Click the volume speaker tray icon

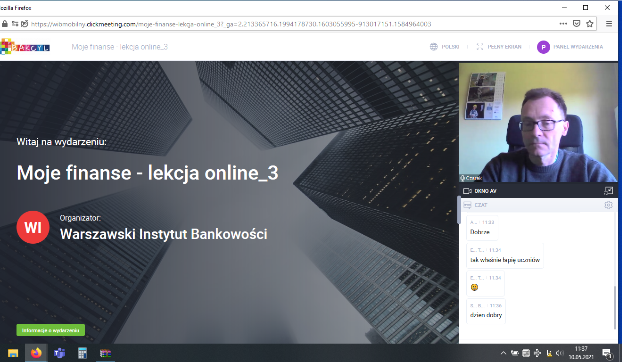560,353
